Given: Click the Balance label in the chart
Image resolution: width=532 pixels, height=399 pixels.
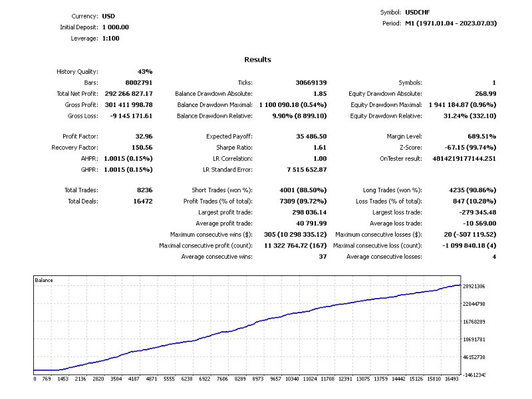Looking at the screenshot, I should (44, 280).
